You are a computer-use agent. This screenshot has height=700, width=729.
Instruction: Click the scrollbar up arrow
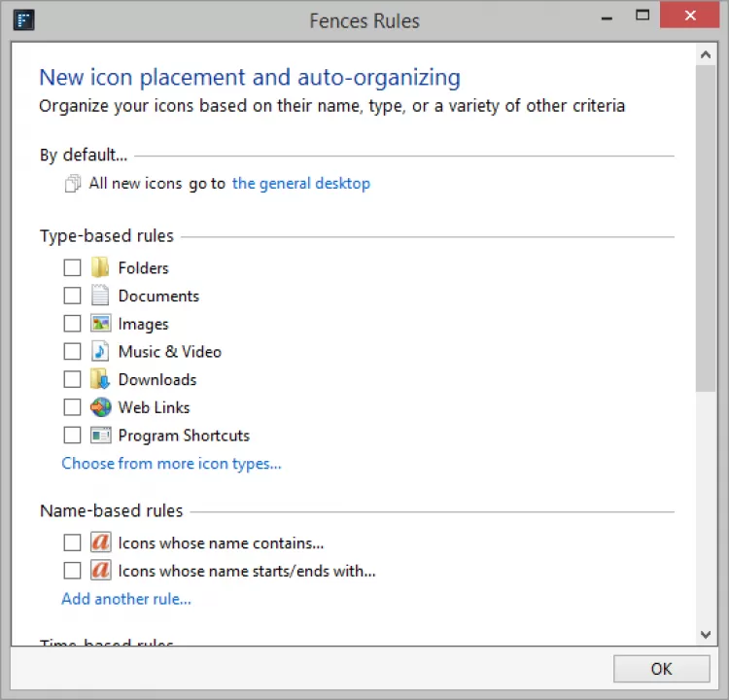tap(707, 55)
